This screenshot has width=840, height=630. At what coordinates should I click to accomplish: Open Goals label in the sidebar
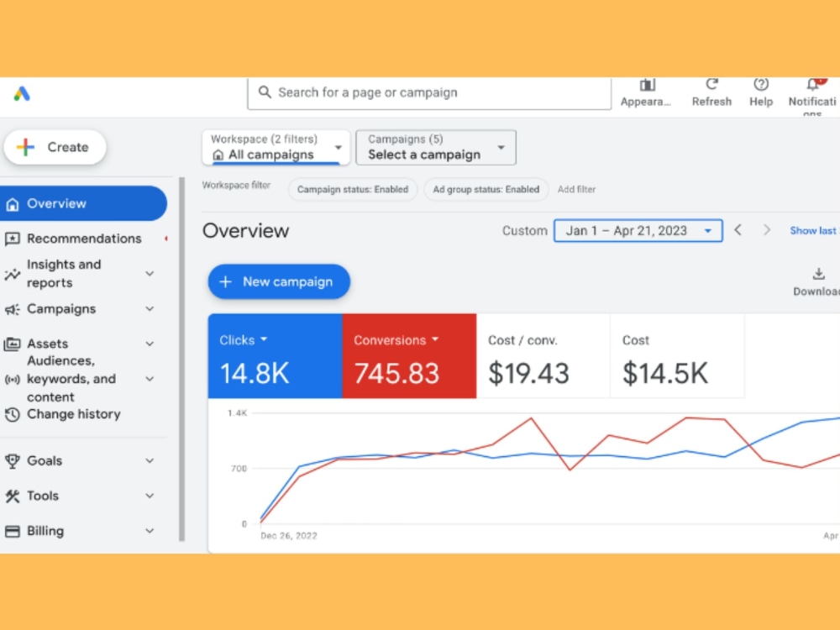pos(45,460)
